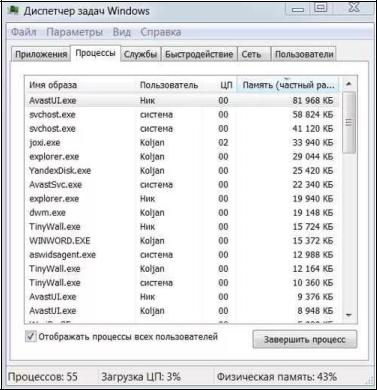Image resolution: width=377 pixels, height=390 pixels.
Task: Select AvastUI.exe row with 81 968 КБ
Action: 183,100
